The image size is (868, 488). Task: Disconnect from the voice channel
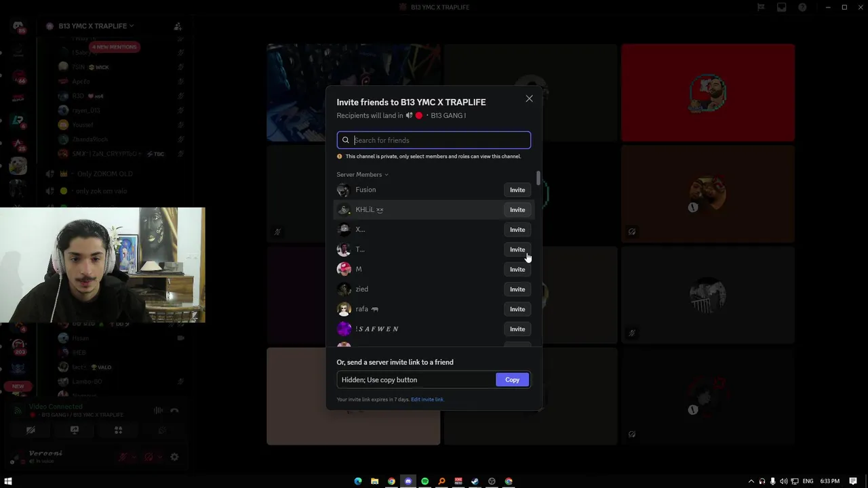tap(174, 410)
